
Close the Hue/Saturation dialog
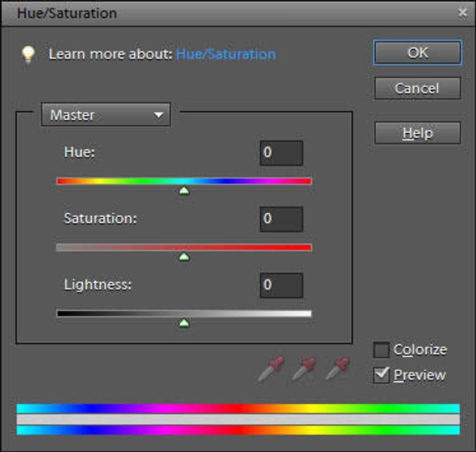[462, 13]
